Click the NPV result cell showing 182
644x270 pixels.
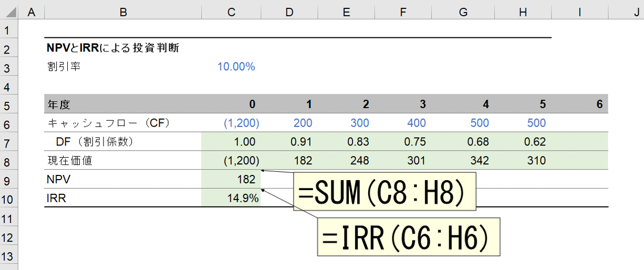(232, 180)
